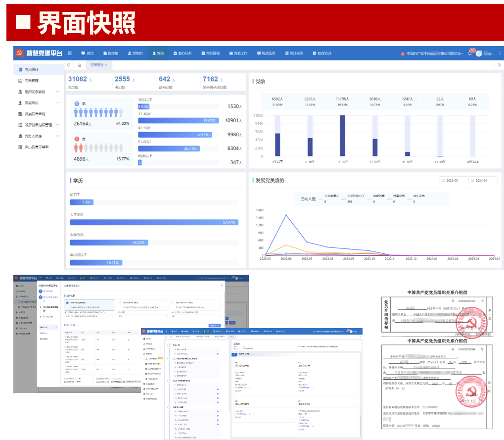Click the double-left arrow tab scroll icon

click(69, 65)
